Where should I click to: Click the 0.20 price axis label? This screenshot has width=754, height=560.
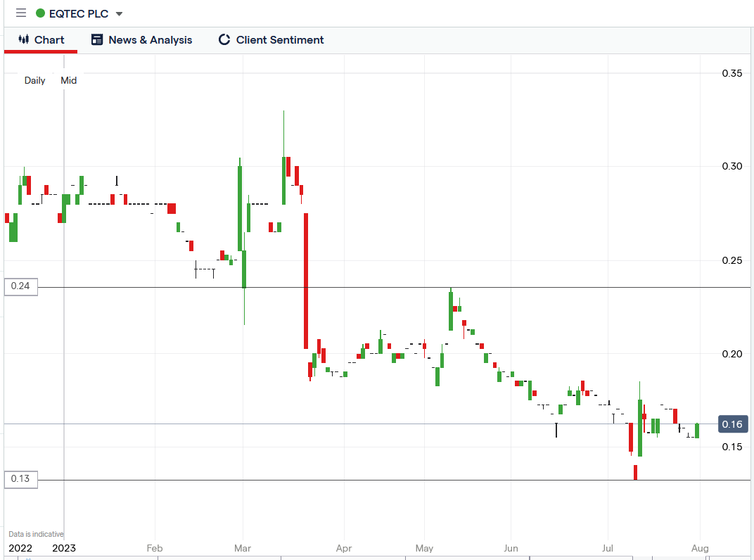pos(732,354)
